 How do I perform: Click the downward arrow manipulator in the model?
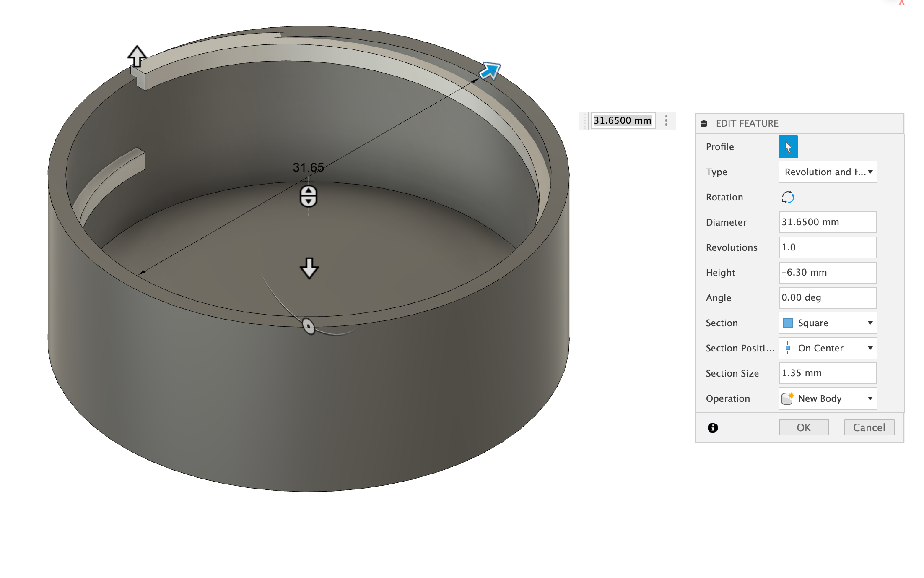point(309,268)
